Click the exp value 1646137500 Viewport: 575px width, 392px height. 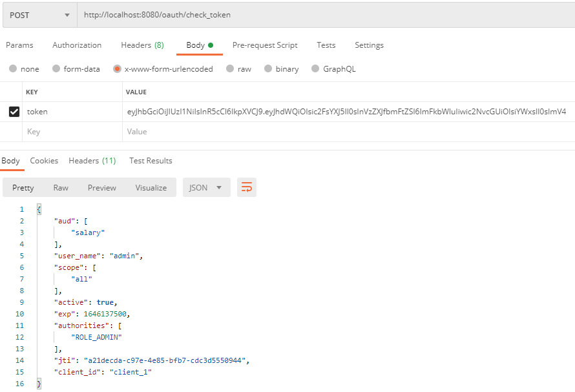(105, 314)
